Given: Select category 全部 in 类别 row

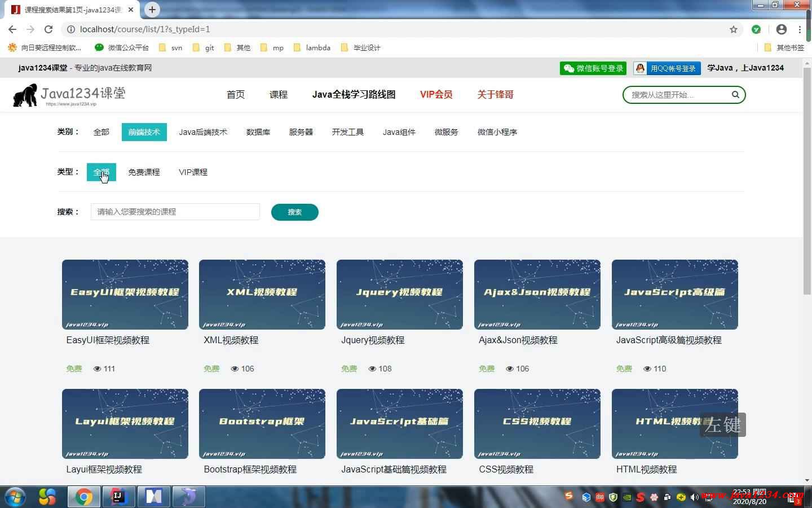Looking at the screenshot, I should (x=101, y=132).
